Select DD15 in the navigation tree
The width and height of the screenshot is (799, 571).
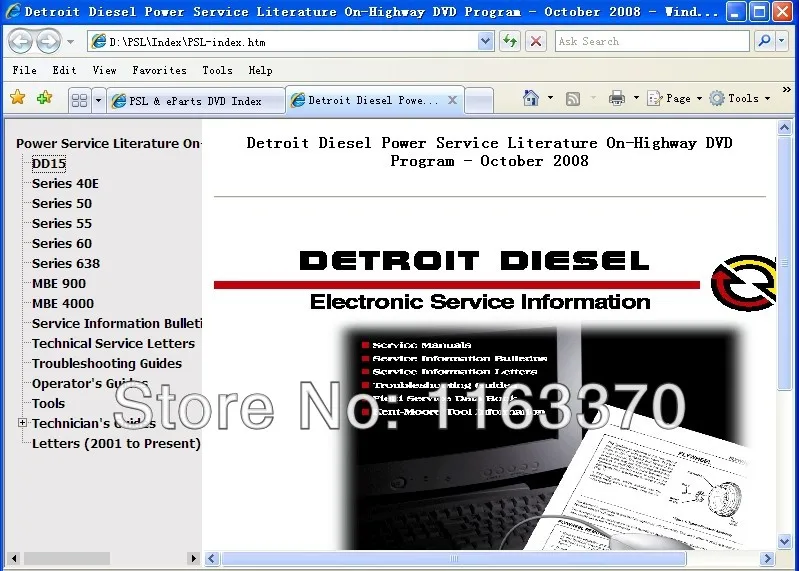coord(49,164)
